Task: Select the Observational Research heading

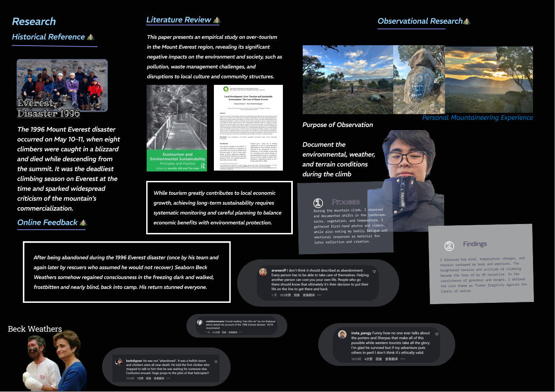Action: [x=420, y=21]
